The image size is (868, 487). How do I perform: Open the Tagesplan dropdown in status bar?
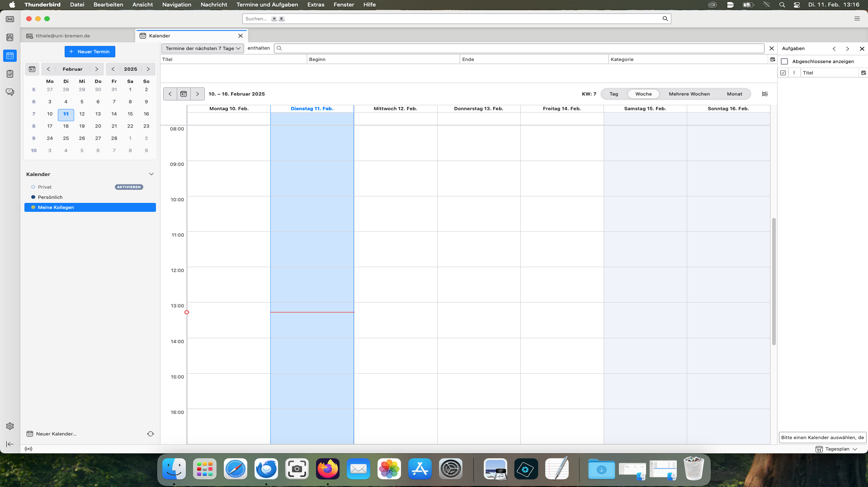[837, 449]
